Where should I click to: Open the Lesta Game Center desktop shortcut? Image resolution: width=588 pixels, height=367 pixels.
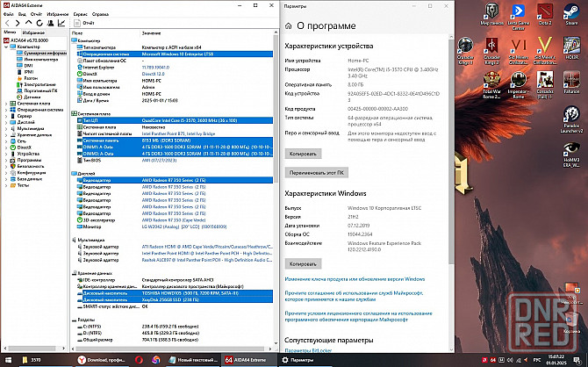[519, 16]
